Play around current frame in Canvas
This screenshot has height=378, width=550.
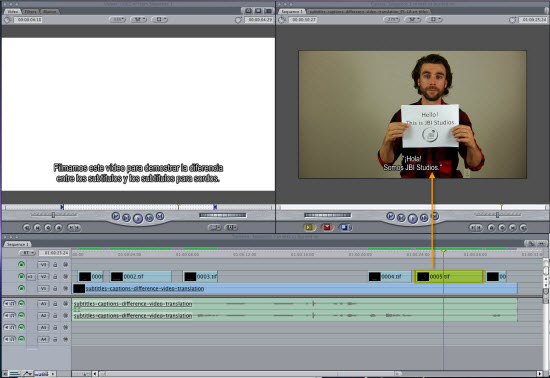(x=424, y=218)
